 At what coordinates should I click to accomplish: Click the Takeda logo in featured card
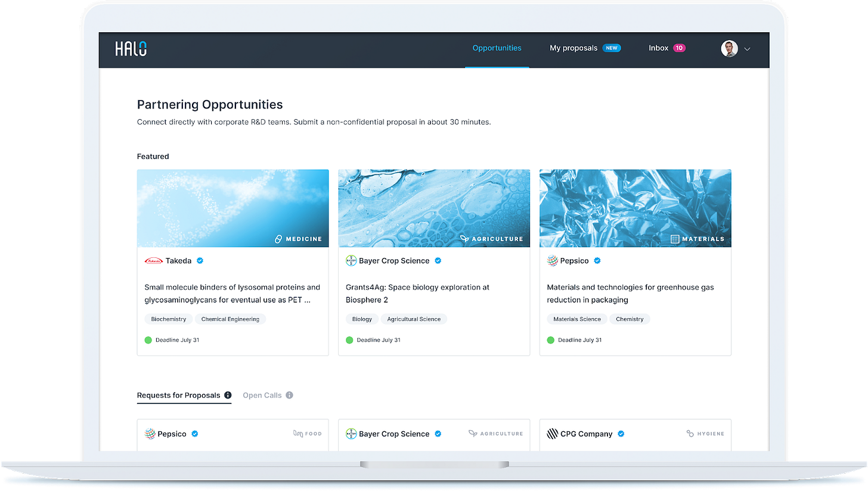(x=153, y=261)
